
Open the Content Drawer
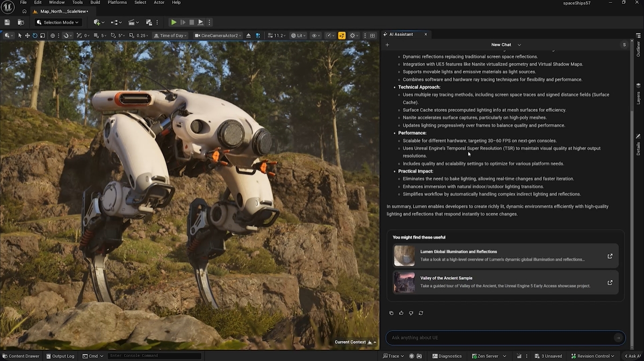point(20,356)
